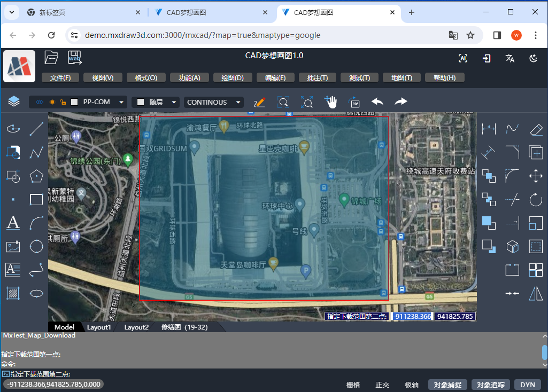This screenshot has width=548, height=392.
Task: Switch to the Layout1 tab
Action: pyautogui.click(x=99, y=327)
